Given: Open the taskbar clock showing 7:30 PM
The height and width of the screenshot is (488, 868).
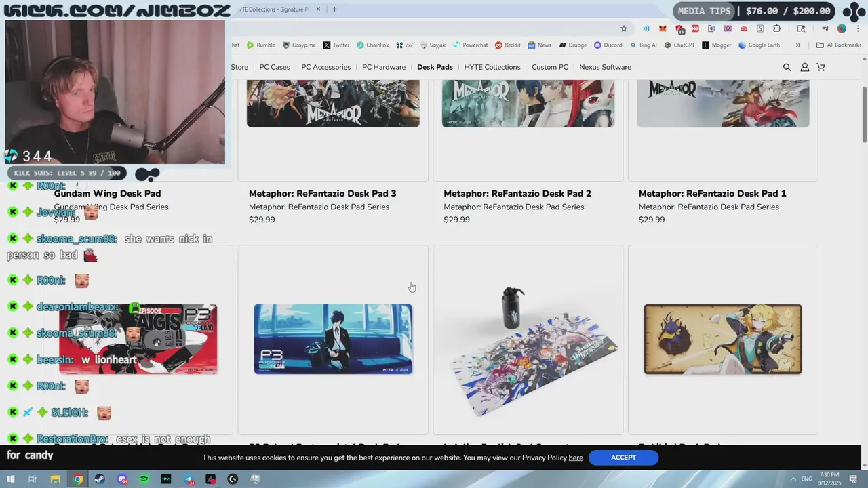Looking at the screenshot, I should coord(829,479).
